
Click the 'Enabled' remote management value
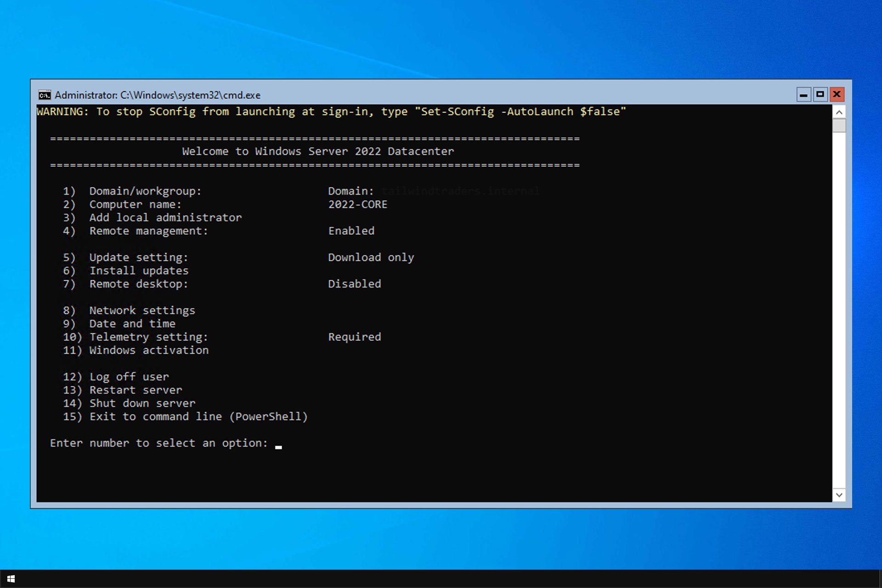coord(351,231)
